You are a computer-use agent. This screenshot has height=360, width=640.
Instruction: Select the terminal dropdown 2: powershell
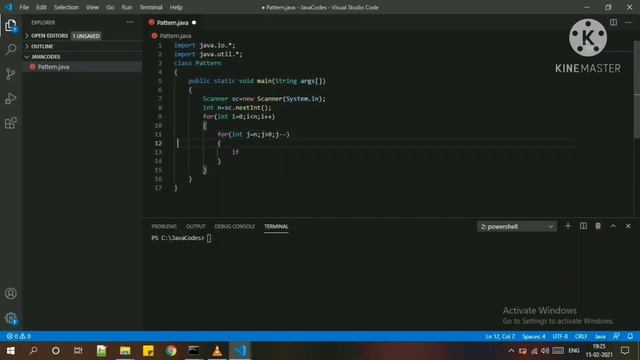(517, 227)
